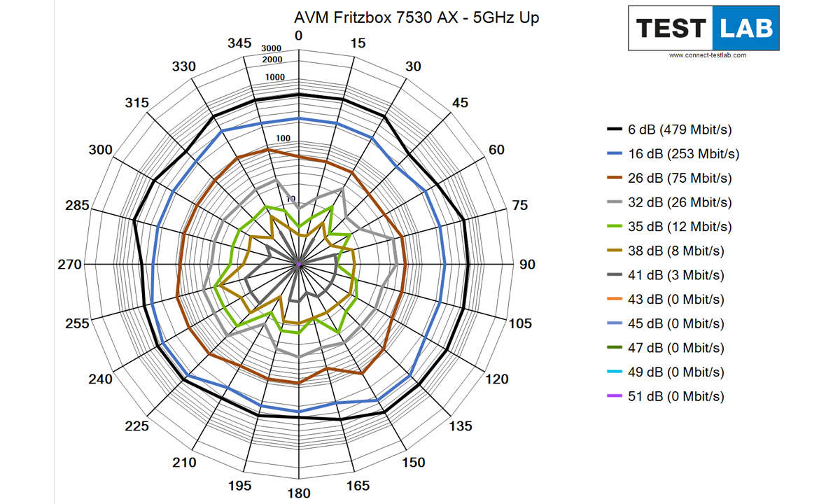
Task: Select the 35 dB (12 Mbit/s) legend entry
Action: [x=669, y=227]
